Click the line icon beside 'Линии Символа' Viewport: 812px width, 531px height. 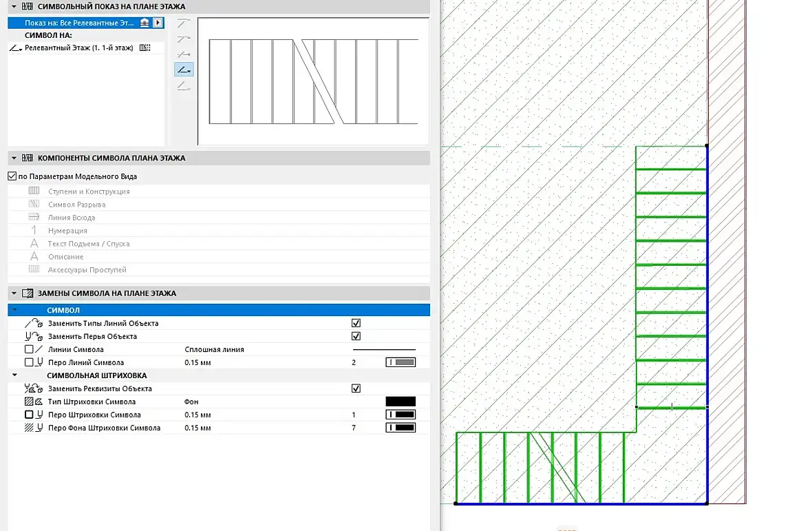[x=34, y=349]
